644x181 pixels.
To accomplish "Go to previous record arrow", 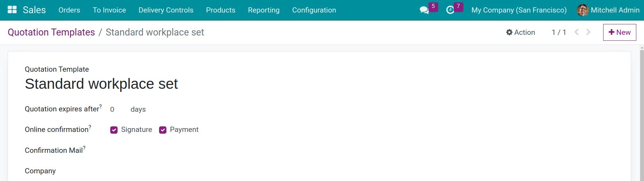I will pyautogui.click(x=577, y=32).
